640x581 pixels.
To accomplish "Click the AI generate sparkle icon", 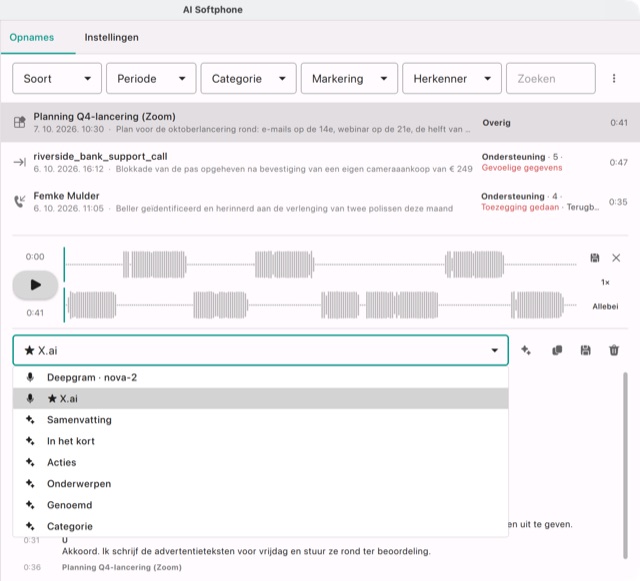I will click(526, 350).
